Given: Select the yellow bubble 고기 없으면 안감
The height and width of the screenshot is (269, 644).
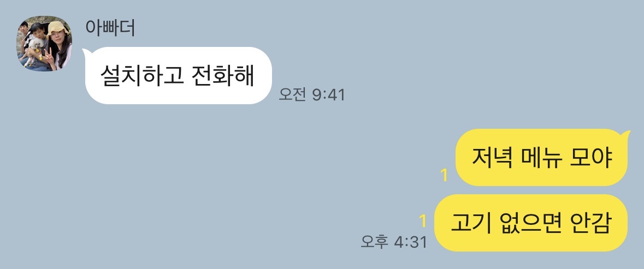Looking at the screenshot, I should point(531,223).
